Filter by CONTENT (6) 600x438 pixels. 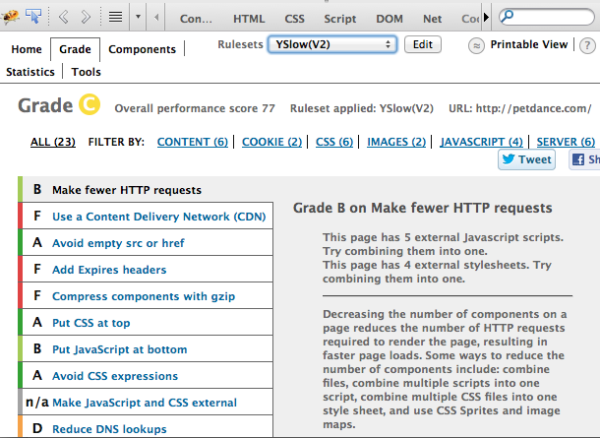point(192,142)
